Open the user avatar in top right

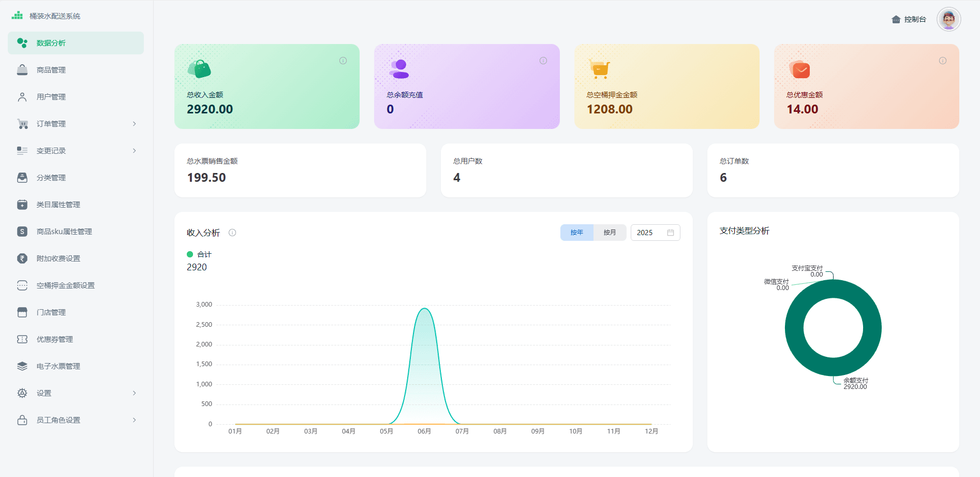pos(948,19)
